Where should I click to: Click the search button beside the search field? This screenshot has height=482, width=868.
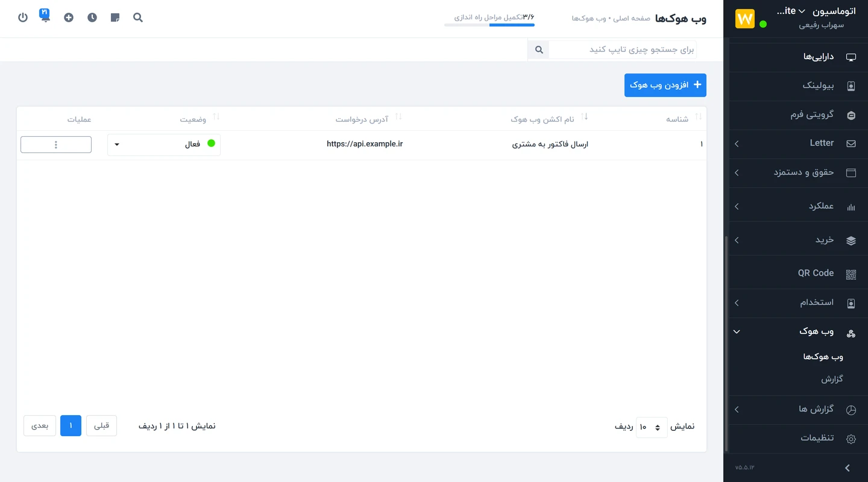pyautogui.click(x=539, y=50)
